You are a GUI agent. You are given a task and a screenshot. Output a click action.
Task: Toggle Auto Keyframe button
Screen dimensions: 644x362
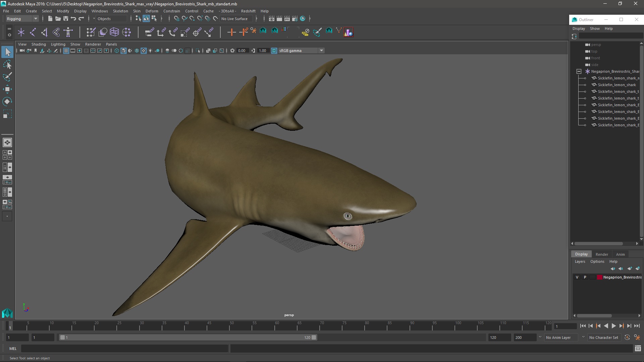pos(627,338)
